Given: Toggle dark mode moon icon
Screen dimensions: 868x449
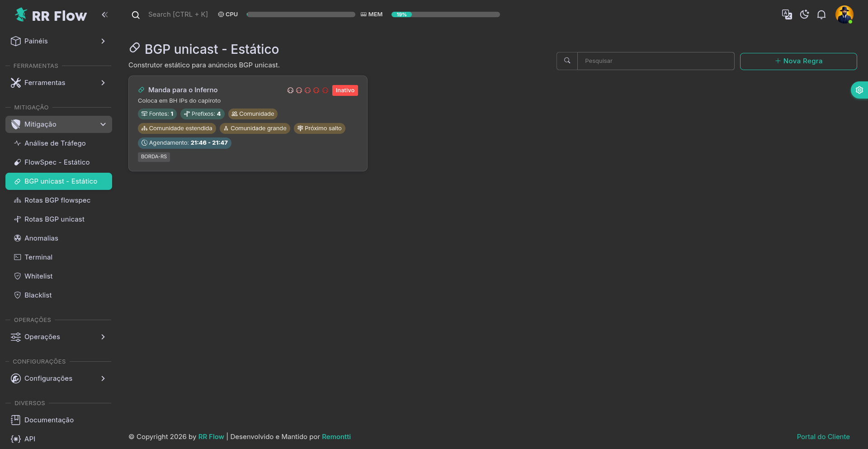Looking at the screenshot, I should tap(804, 14).
